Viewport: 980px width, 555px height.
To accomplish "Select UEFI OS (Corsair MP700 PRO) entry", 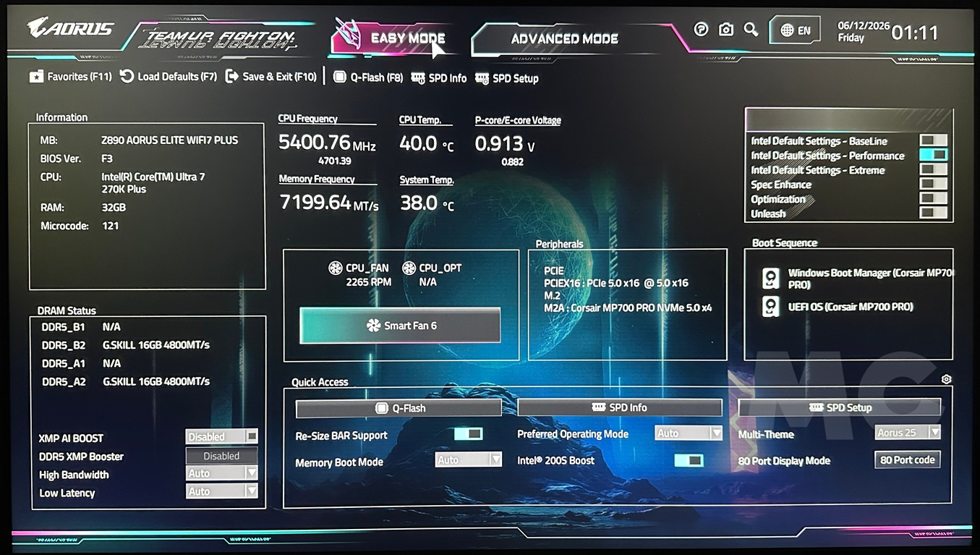I will point(839,307).
